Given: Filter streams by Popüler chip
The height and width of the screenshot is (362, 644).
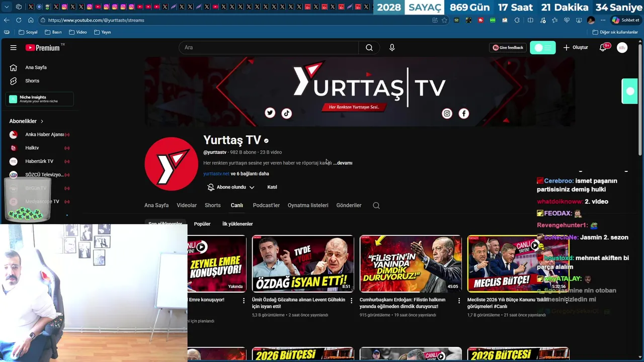Looking at the screenshot, I should 202,224.
